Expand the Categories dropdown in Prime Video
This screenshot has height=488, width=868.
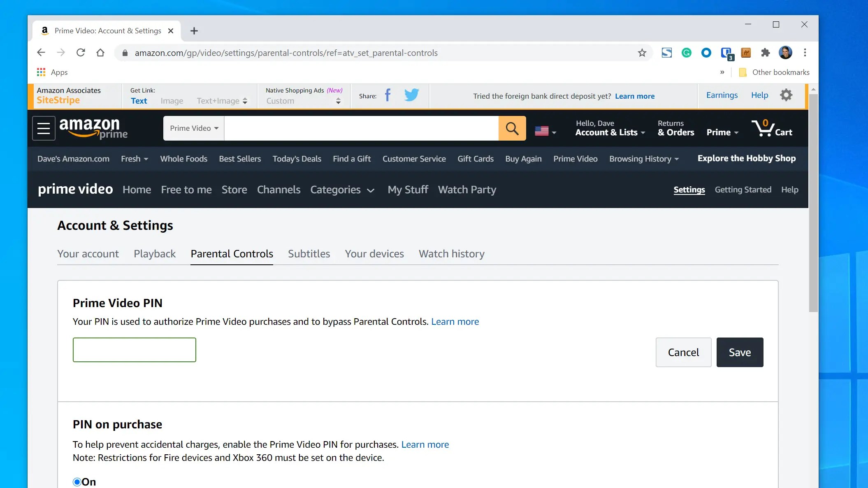tap(342, 190)
